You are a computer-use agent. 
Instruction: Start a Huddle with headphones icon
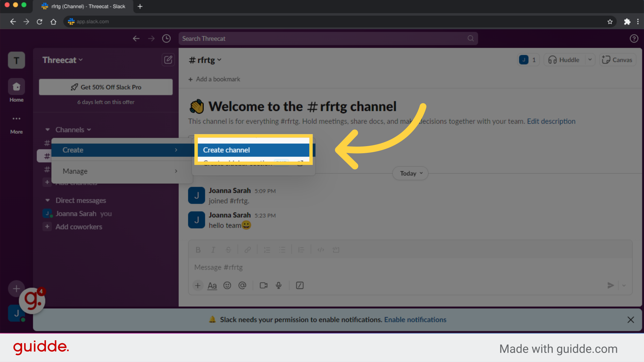pos(564,60)
